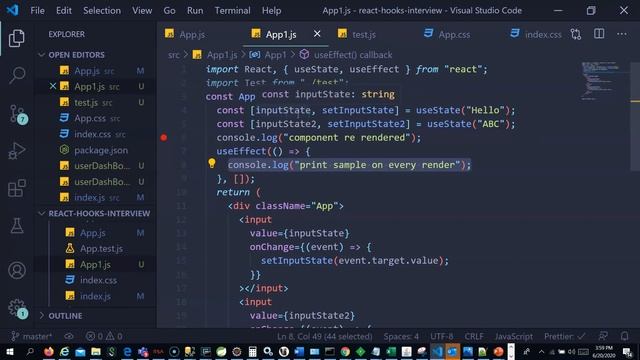This screenshot has height=360, width=640.
Task: Click the Prettier status item
Action: click(x=564, y=336)
